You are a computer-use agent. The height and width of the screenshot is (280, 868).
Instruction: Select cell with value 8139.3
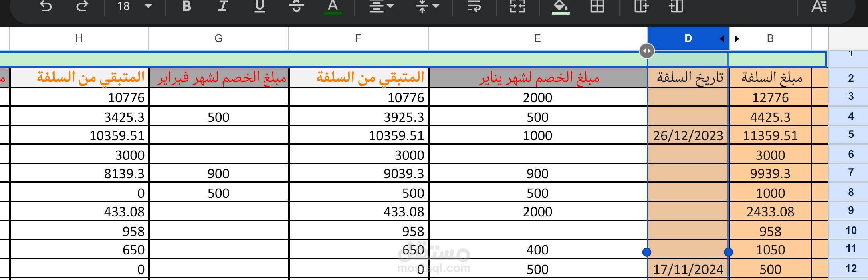(x=79, y=173)
